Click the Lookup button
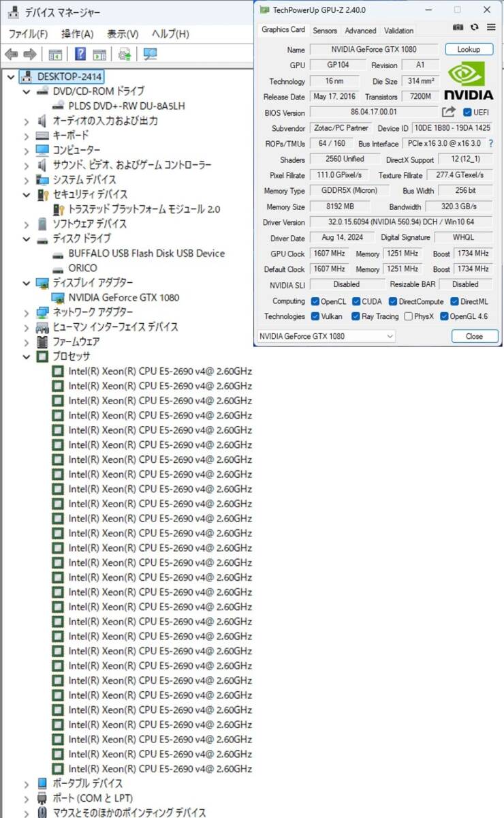The width and height of the screenshot is (504, 818). (469, 49)
